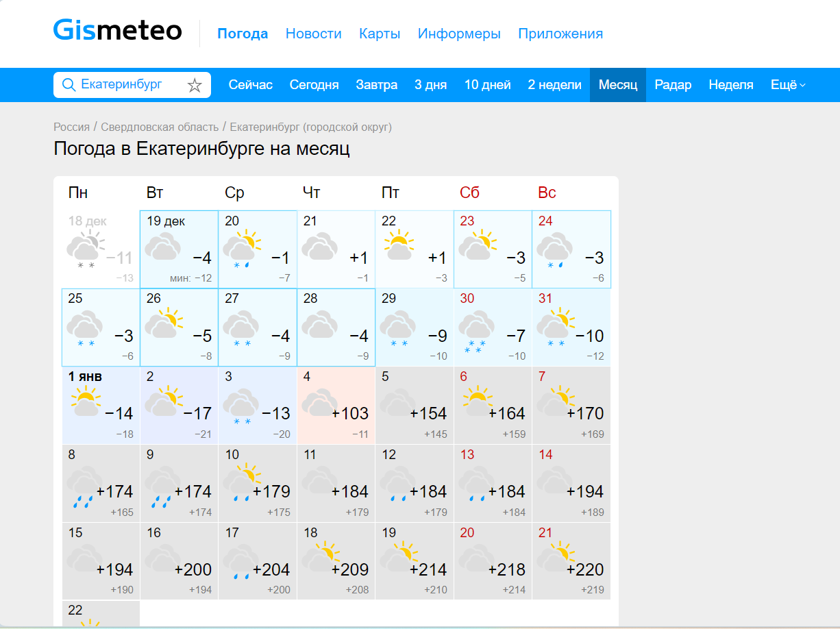Follow Екатеринбург (городской округ) breadcrumb link
Image resolution: width=840 pixels, height=629 pixels.
click(x=311, y=127)
